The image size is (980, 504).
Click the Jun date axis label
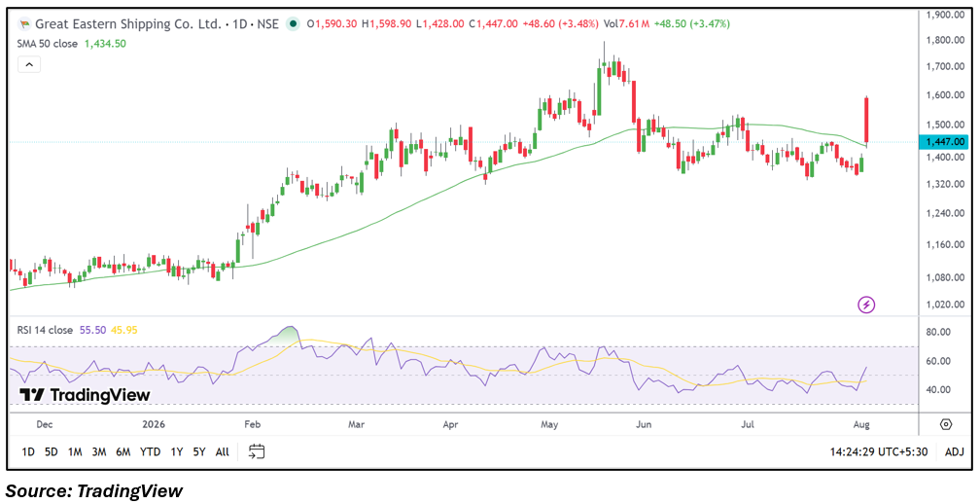(644, 424)
